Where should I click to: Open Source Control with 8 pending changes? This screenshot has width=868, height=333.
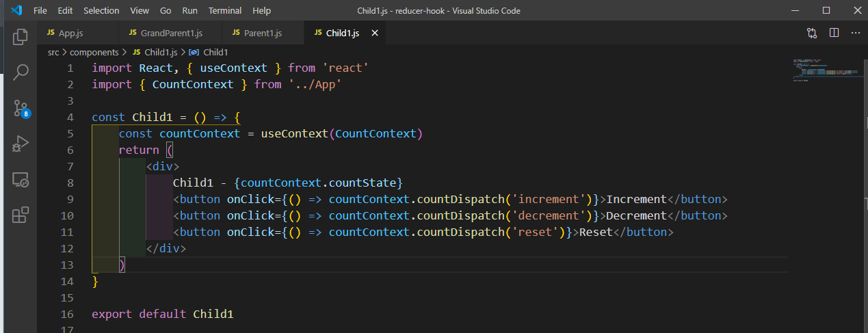pos(21,108)
